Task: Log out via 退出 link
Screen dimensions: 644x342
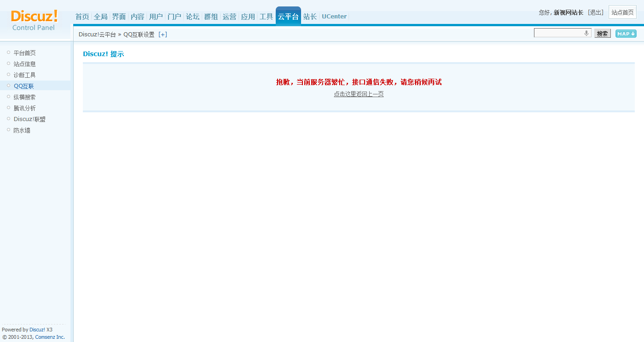Action: 596,12
